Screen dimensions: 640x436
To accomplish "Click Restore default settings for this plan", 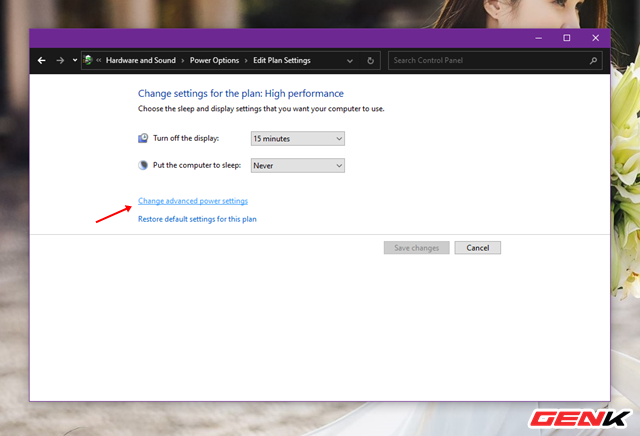I will [x=197, y=219].
